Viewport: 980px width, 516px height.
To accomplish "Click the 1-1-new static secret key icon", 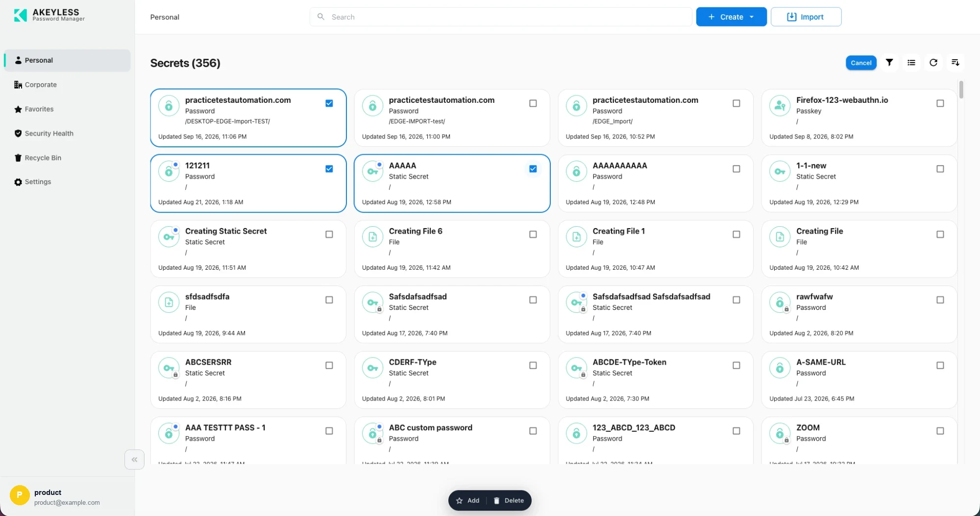I will point(780,171).
